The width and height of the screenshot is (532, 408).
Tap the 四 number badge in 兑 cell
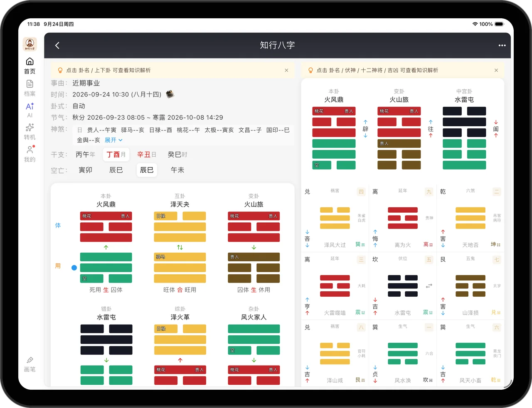pos(361,192)
